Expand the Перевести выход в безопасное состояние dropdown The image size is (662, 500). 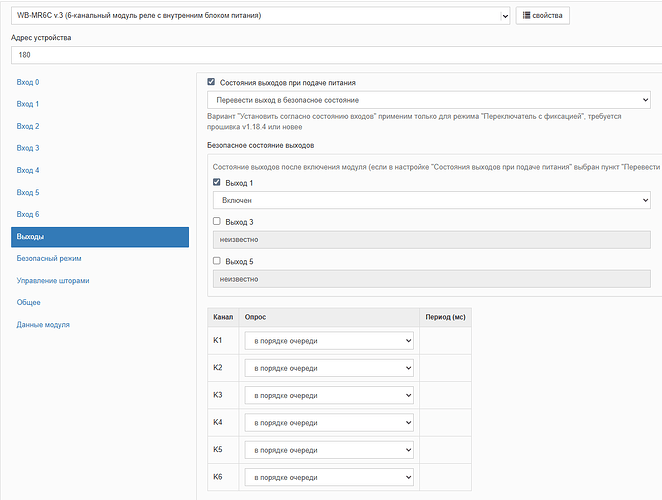pyautogui.click(x=429, y=100)
